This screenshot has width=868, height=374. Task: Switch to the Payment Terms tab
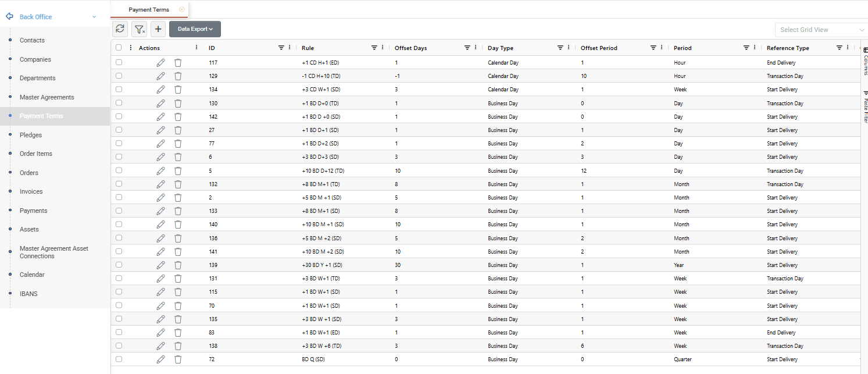149,10
